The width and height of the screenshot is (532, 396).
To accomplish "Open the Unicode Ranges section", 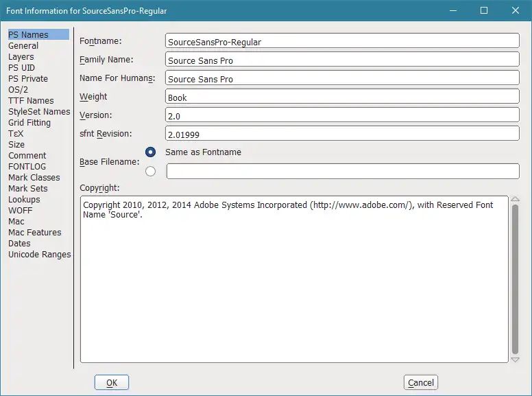I will 39,255.
